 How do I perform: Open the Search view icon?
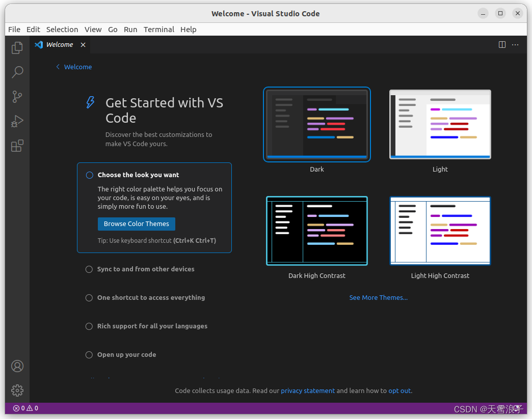point(17,72)
